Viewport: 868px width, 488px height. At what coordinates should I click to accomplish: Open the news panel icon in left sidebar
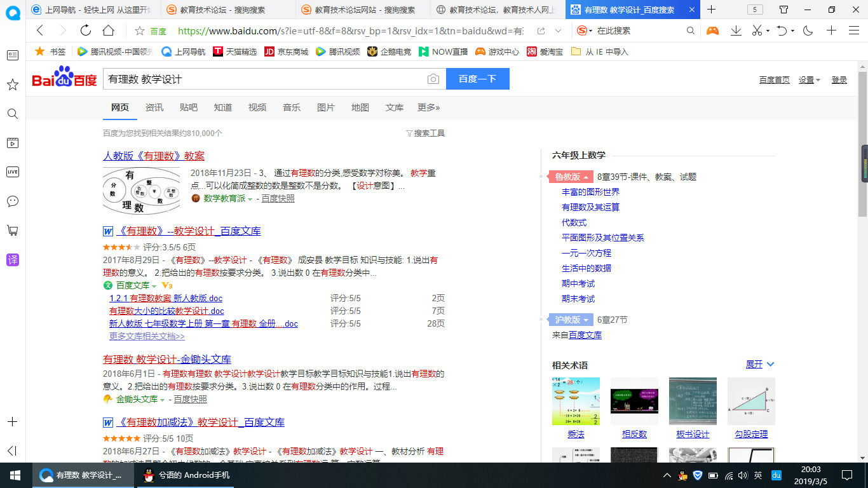click(12, 55)
